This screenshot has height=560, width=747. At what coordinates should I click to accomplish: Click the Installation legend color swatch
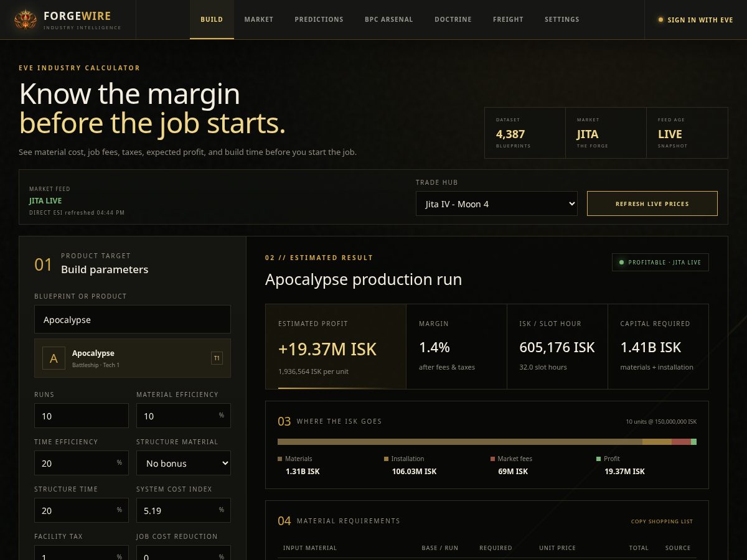386,459
